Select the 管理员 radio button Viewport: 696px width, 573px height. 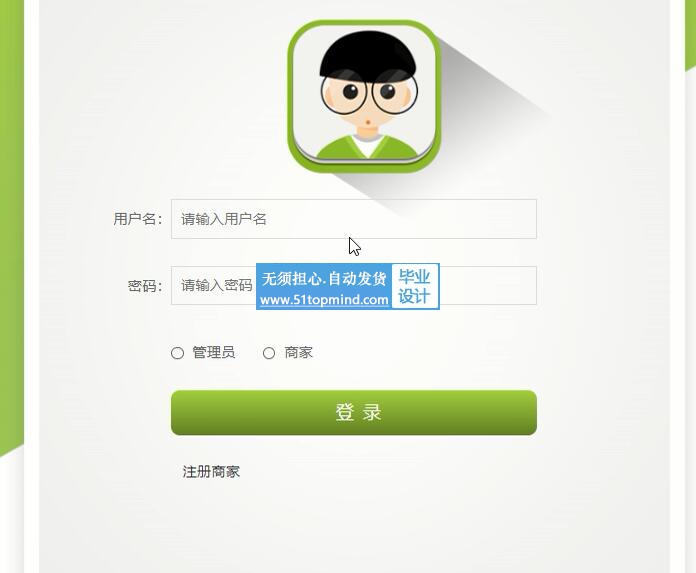[x=178, y=353]
